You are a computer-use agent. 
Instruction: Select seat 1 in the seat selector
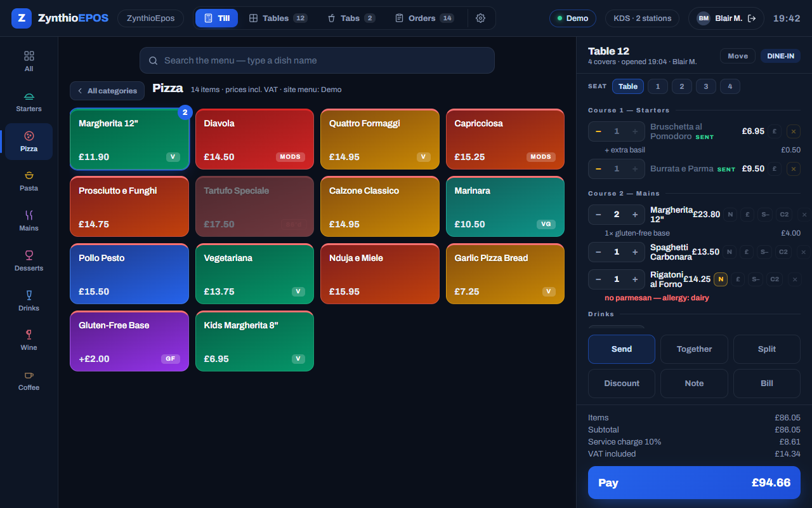[x=658, y=86]
